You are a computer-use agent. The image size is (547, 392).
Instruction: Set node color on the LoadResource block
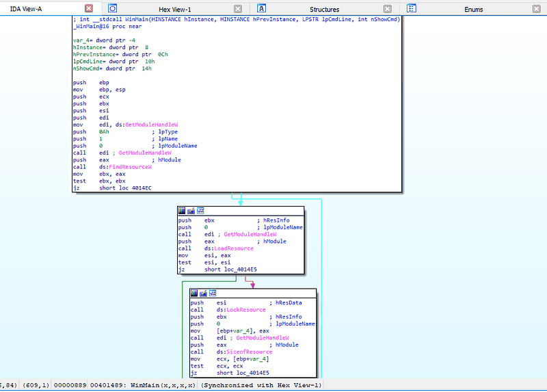click(x=182, y=211)
